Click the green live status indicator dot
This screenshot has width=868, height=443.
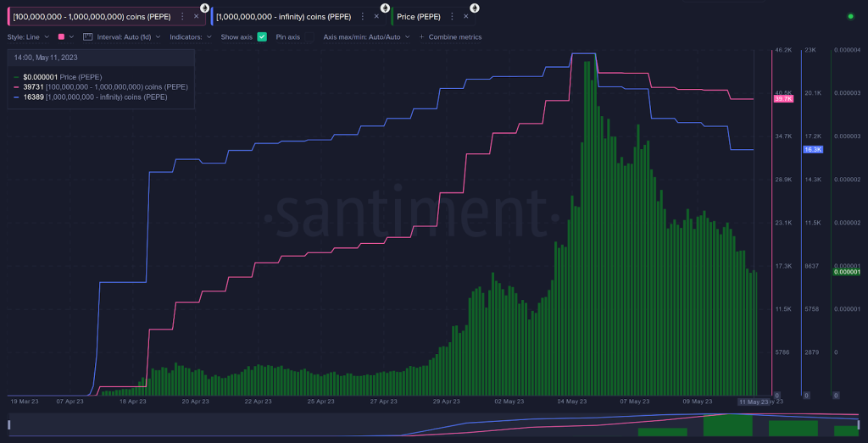click(x=850, y=16)
